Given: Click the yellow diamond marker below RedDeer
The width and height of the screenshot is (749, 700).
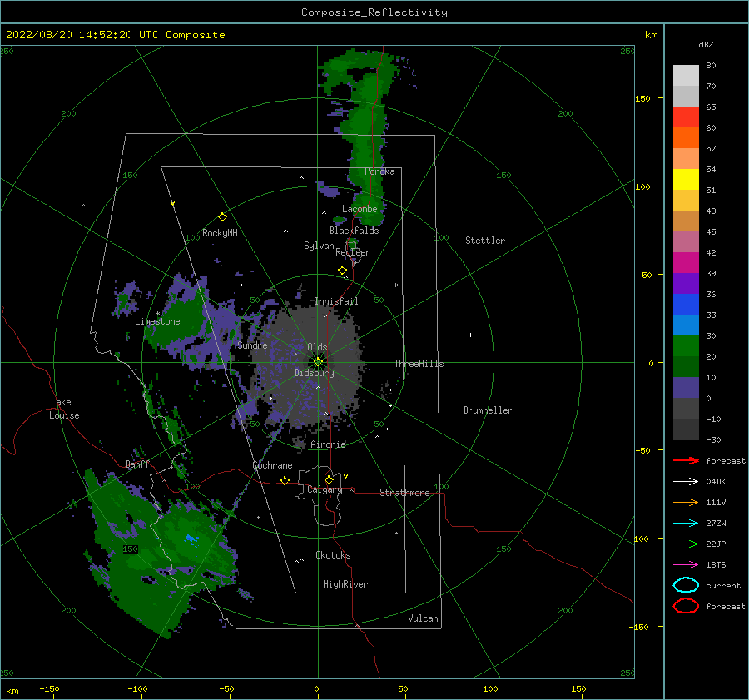Looking at the screenshot, I should click(x=343, y=270).
